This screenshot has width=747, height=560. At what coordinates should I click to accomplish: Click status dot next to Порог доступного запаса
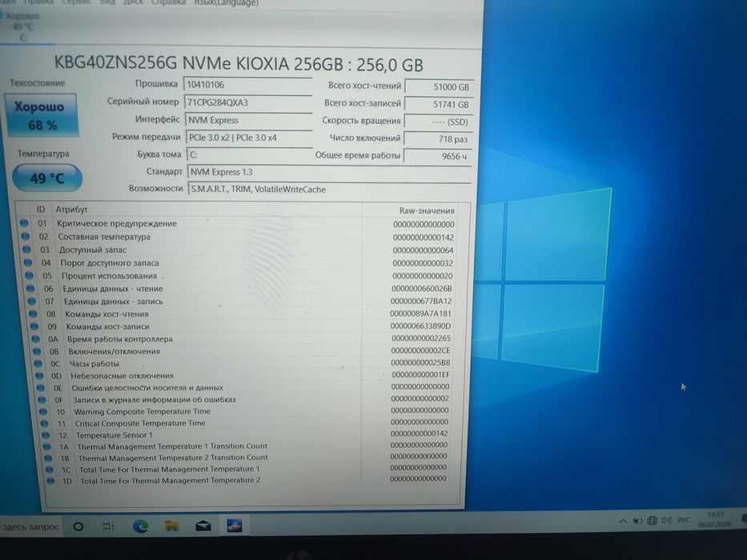28,262
